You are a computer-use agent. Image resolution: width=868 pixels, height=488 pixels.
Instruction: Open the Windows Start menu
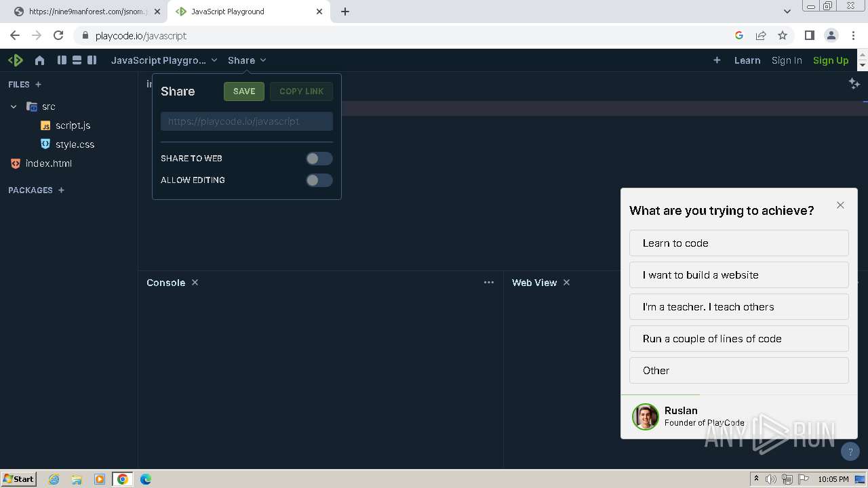click(x=19, y=479)
